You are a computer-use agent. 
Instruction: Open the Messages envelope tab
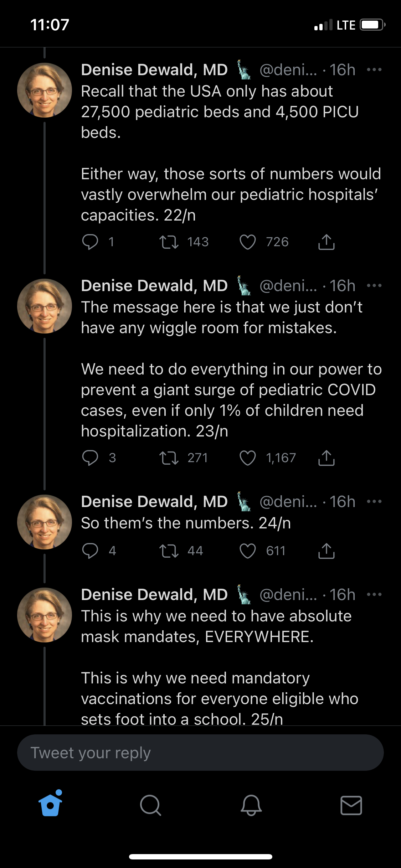(351, 805)
